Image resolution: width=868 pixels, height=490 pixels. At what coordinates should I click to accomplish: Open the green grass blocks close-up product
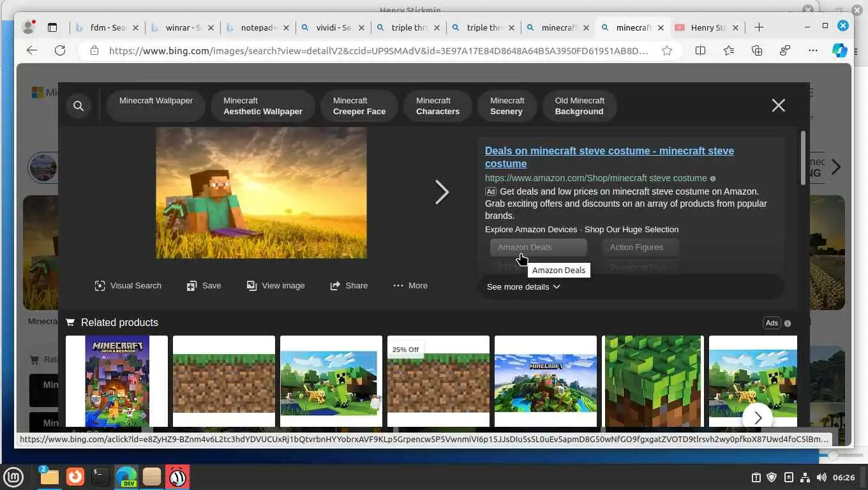coord(653,381)
